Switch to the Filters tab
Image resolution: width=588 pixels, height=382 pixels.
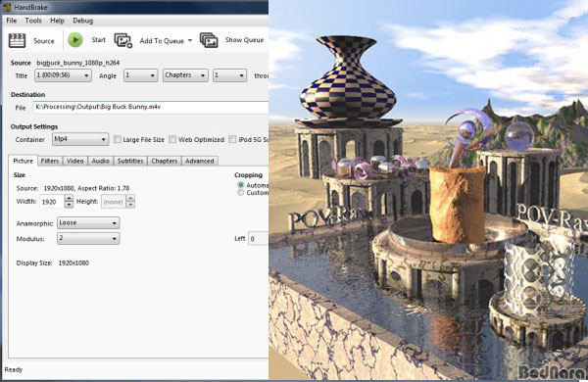coord(50,161)
